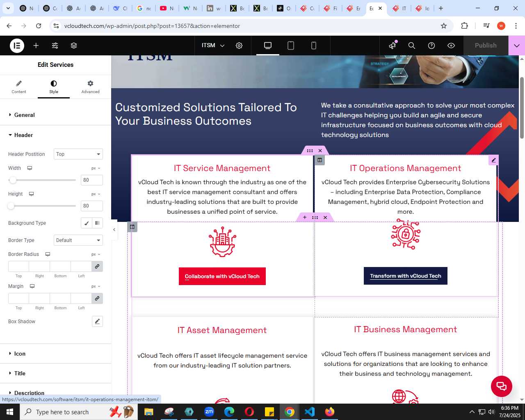This screenshot has height=420, width=525.
Task: Toggle Border Radius linked values
Action: [97, 267]
